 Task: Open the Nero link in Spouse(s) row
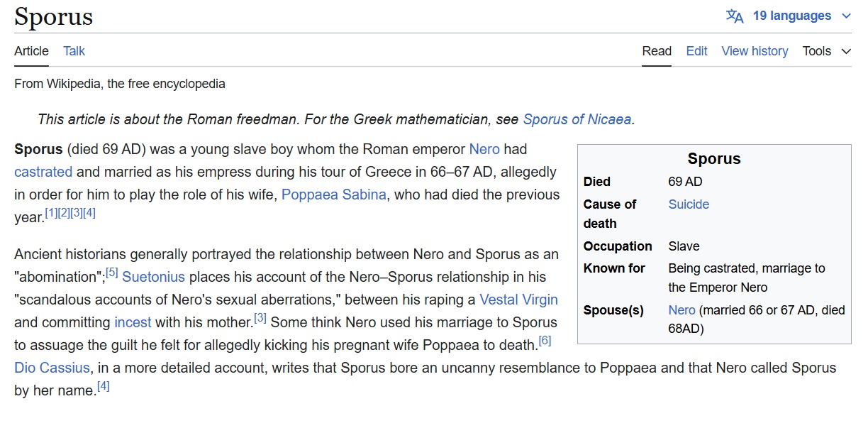(x=681, y=310)
